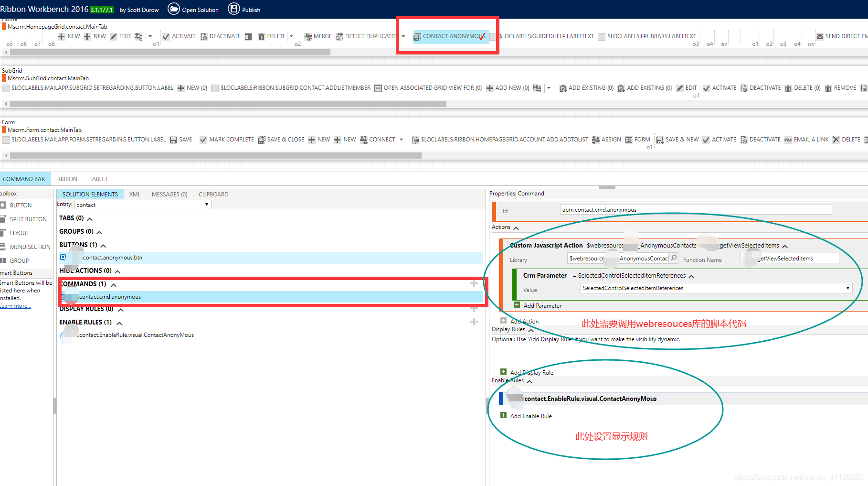Click the Open Solution icon

174,9
